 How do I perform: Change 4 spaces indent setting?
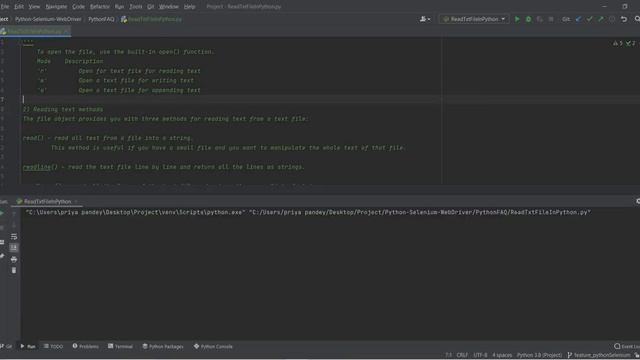[502, 355]
